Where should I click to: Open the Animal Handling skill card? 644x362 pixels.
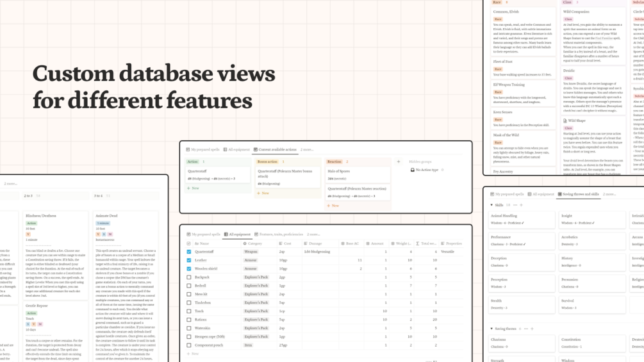click(x=522, y=219)
